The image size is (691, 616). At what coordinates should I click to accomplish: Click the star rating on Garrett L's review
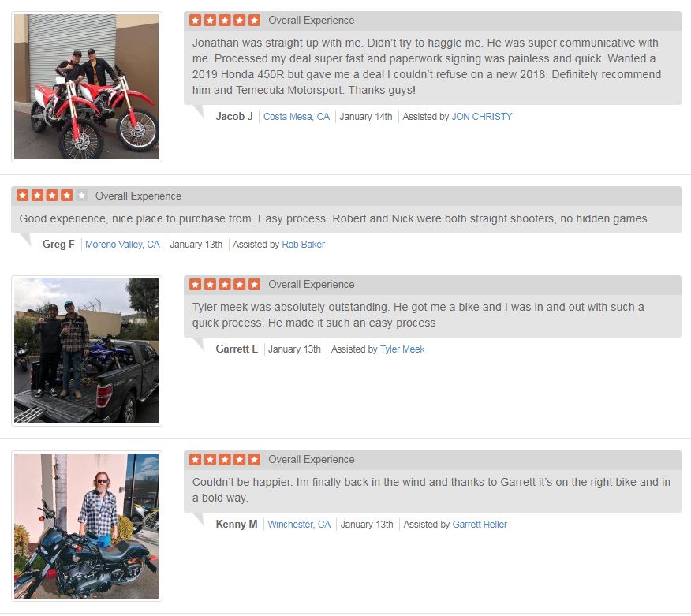225,284
